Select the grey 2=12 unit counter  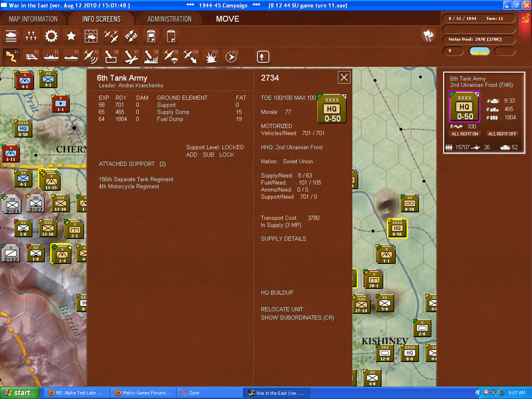click(11, 253)
